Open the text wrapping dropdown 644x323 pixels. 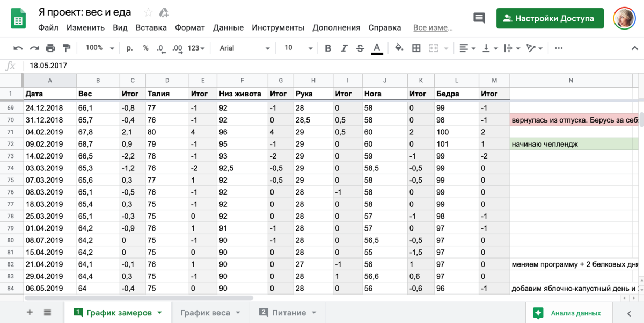coord(513,48)
